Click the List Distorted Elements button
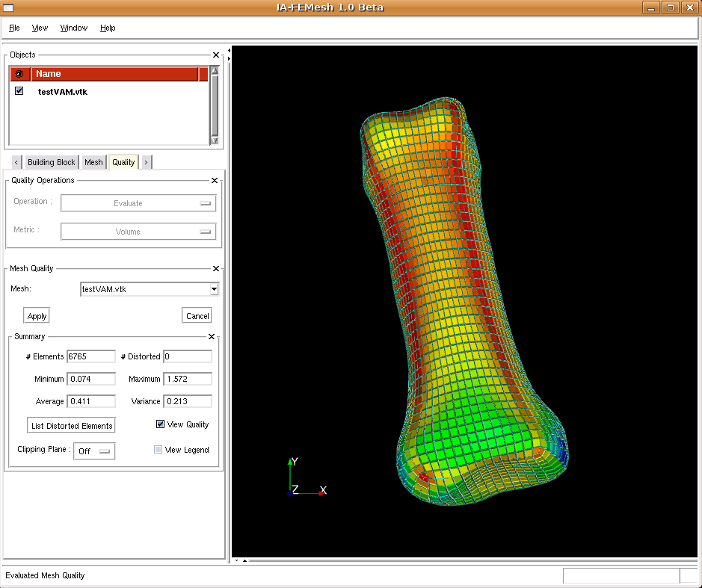702x588 pixels. (72, 426)
